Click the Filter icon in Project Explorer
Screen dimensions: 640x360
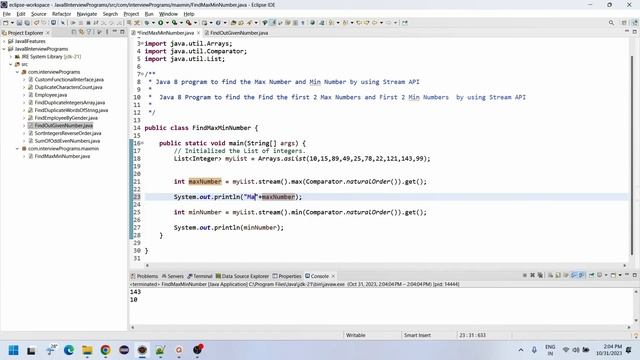(x=89, y=32)
